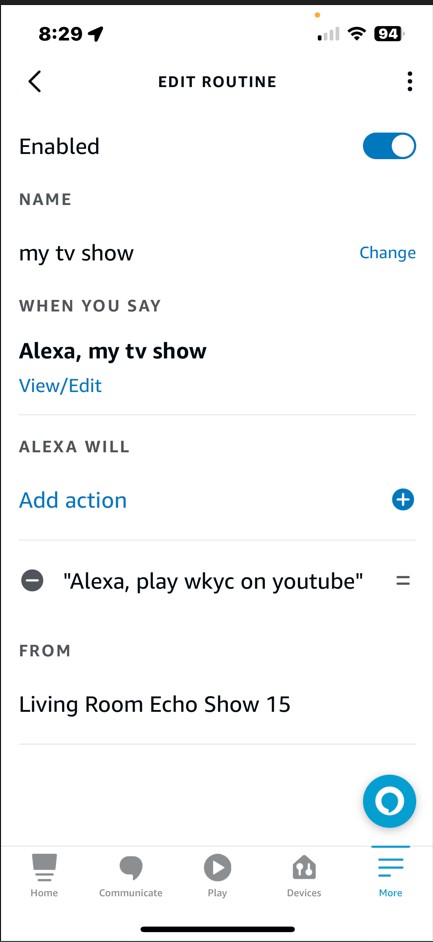Tap the floating Alexa voice button
Viewport: 433px width, 942px height.
click(389, 801)
